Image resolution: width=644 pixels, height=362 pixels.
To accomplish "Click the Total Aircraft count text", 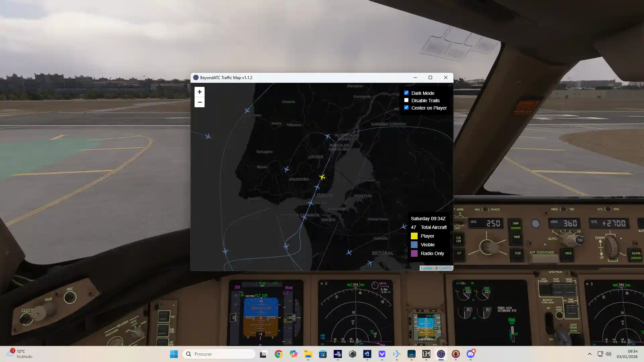I will click(429, 227).
